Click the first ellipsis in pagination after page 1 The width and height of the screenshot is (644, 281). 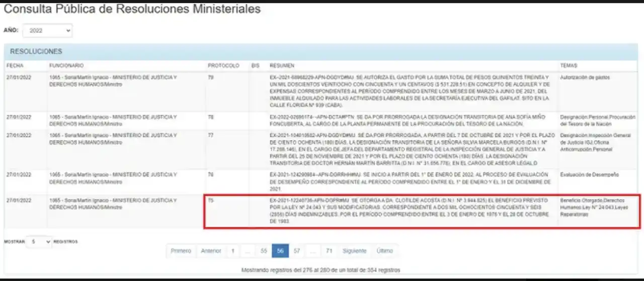pyautogui.click(x=248, y=251)
